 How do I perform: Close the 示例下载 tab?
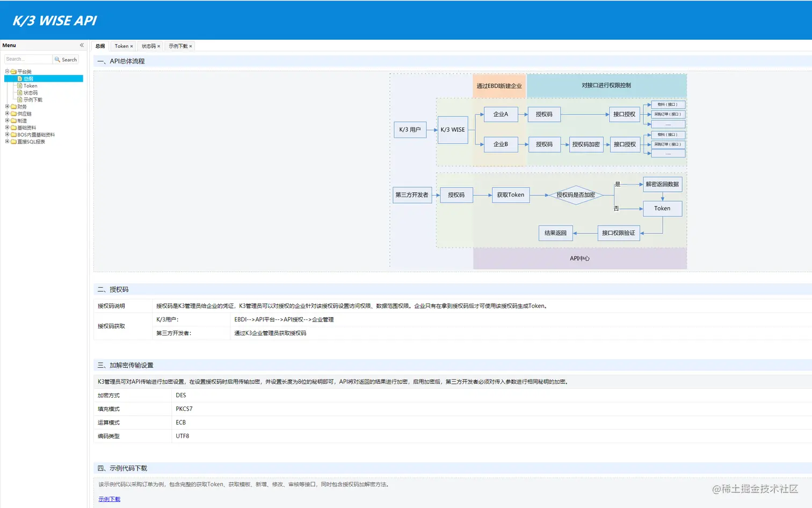[191, 46]
